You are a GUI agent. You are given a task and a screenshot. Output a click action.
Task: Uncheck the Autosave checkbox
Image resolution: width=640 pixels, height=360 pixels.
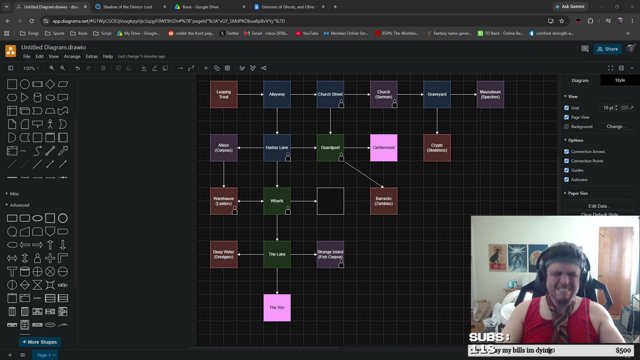[x=567, y=180]
